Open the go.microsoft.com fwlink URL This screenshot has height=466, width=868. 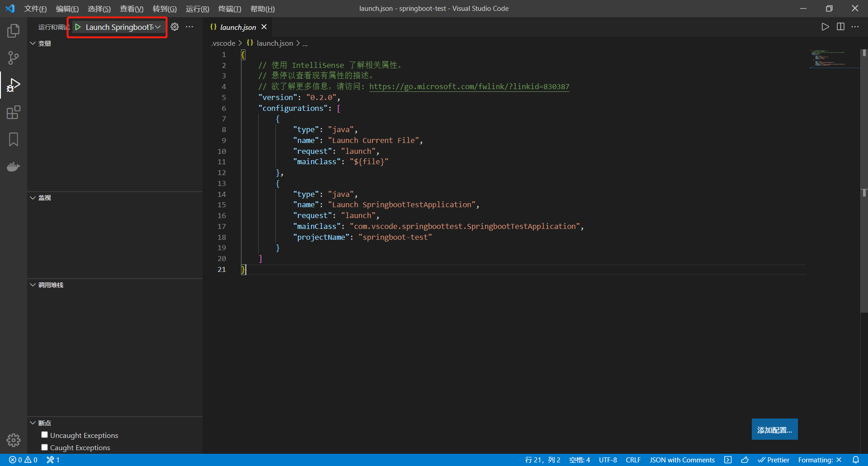click(469, 86)
